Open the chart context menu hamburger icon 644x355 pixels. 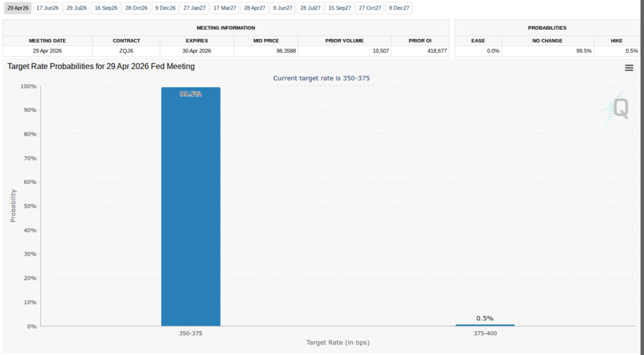(x=629, y=68)
